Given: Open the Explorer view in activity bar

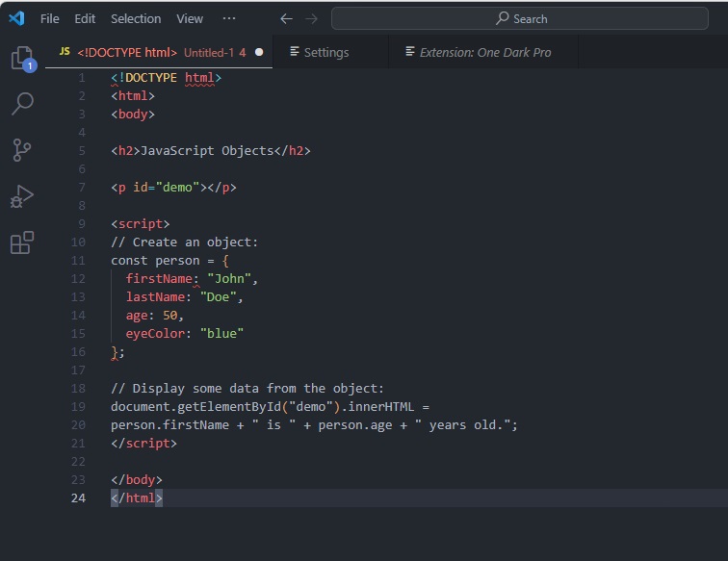Looking at the screenshot, I should (22, 59).
